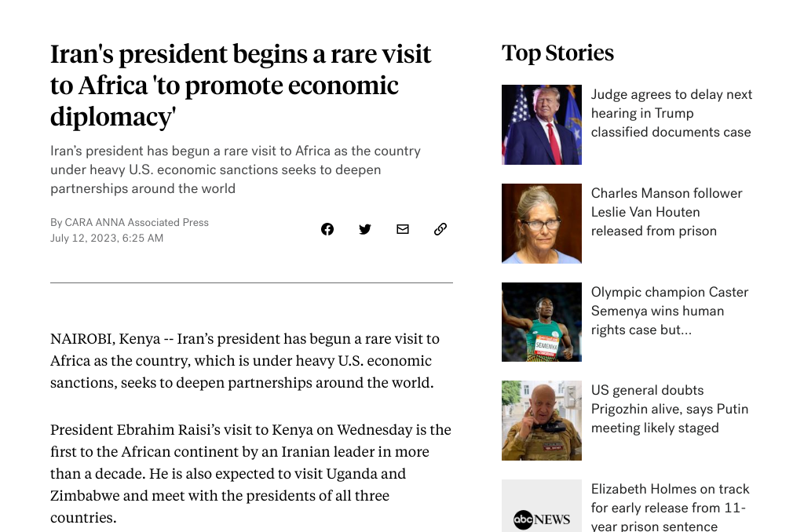Read 'US general doubts Prigozhin alive' story
804x532 pixels.
[669, 409]
